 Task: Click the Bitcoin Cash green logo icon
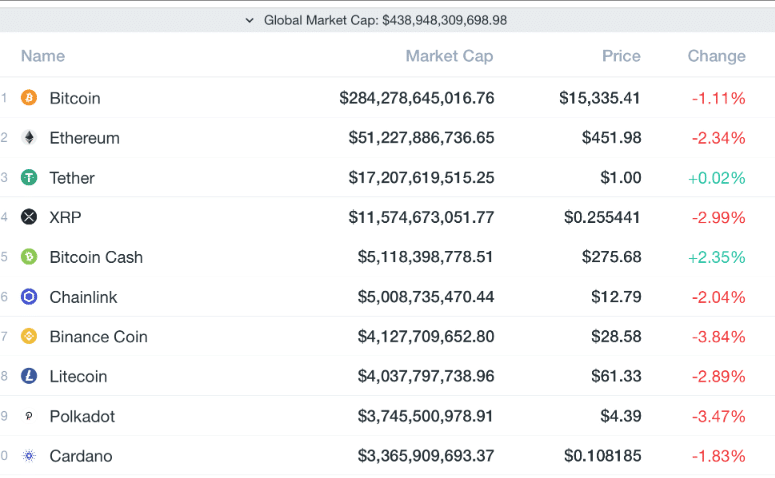[x=29, y=257]
